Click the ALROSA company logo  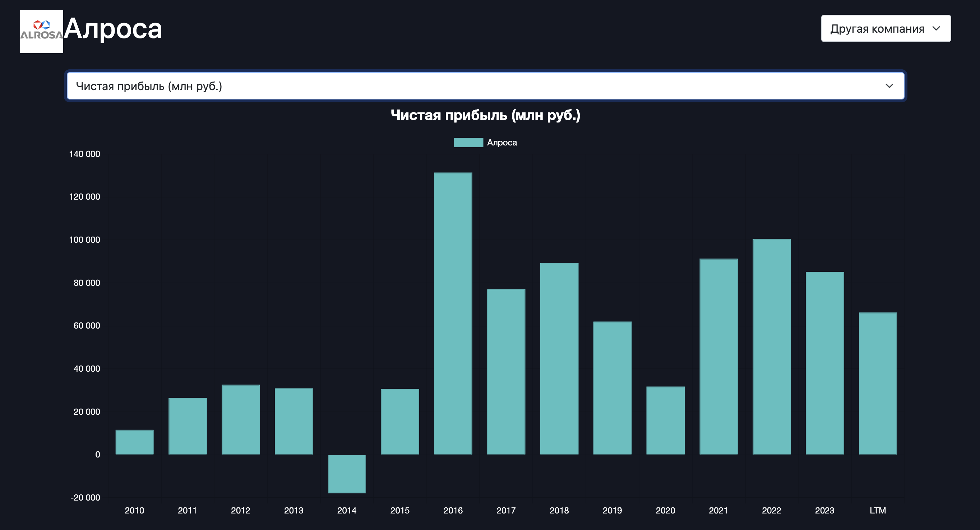point(41,32)
